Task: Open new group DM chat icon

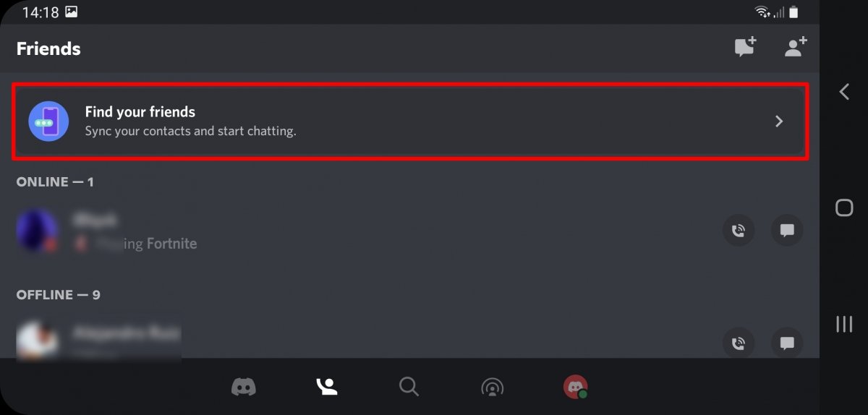Action: [744, 48]
